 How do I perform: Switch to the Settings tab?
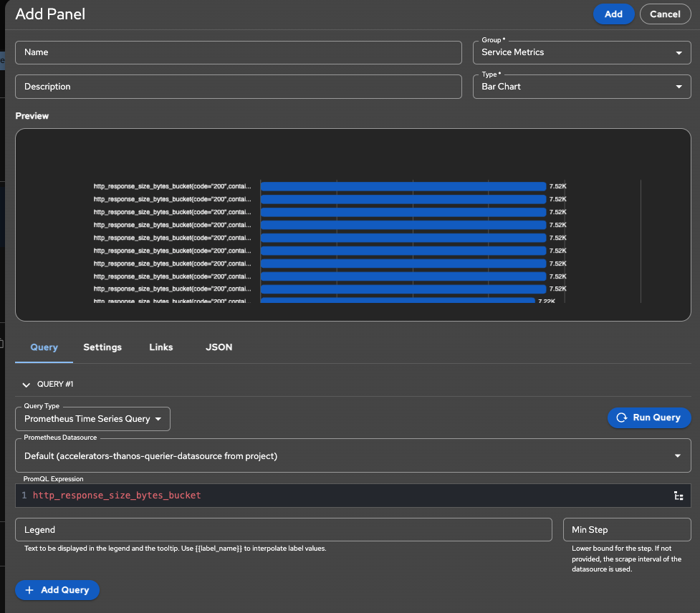(102, 347)
